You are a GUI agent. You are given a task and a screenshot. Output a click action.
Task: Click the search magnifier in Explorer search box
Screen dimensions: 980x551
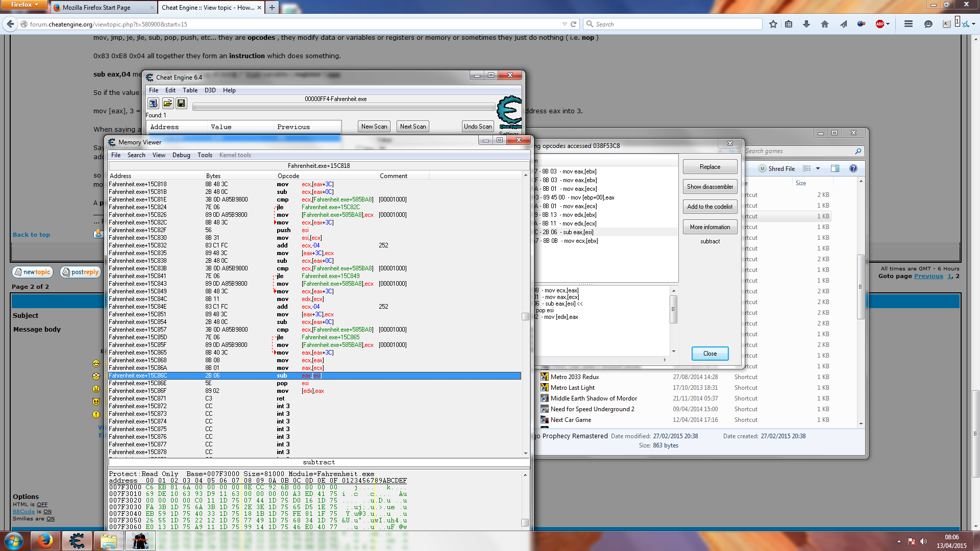[x=858, y=151]
